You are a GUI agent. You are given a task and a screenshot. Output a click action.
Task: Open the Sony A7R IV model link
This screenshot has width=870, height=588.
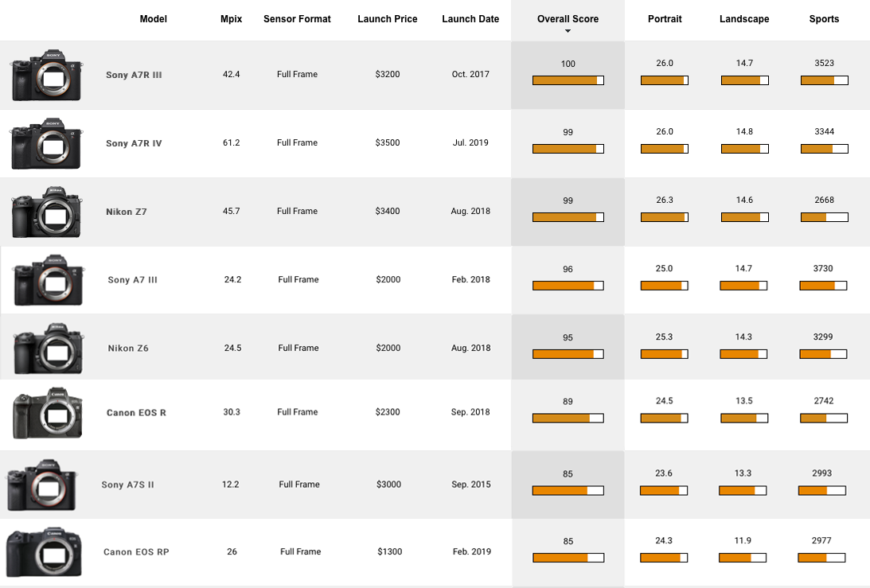click(x=134, y=143)
